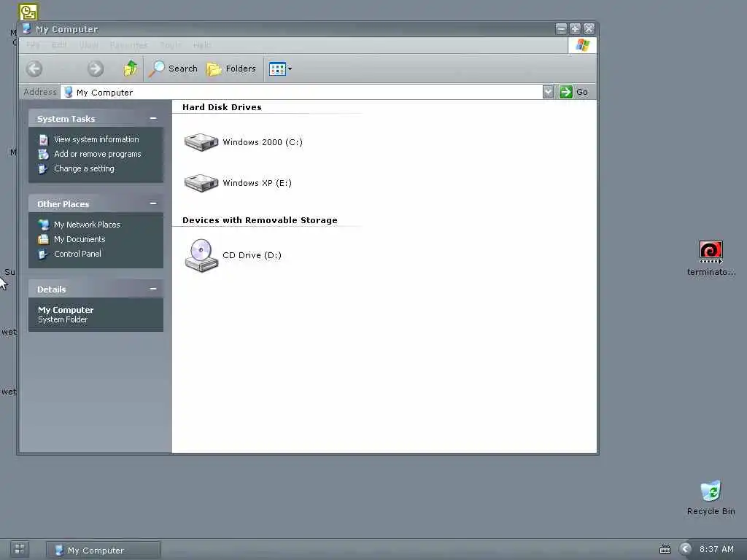The image size is (747, 560).
Task: Click the Windows flag logo
Action: pos(582,45)
